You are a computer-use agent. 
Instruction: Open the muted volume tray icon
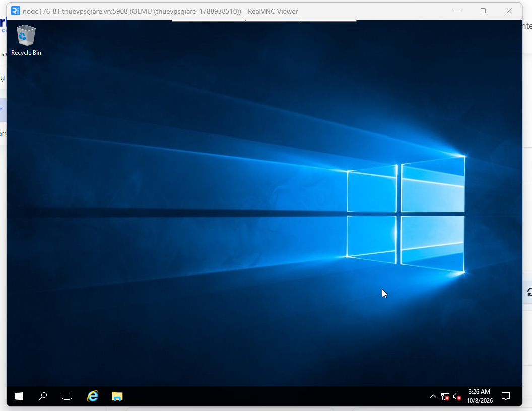pos(457,396)
